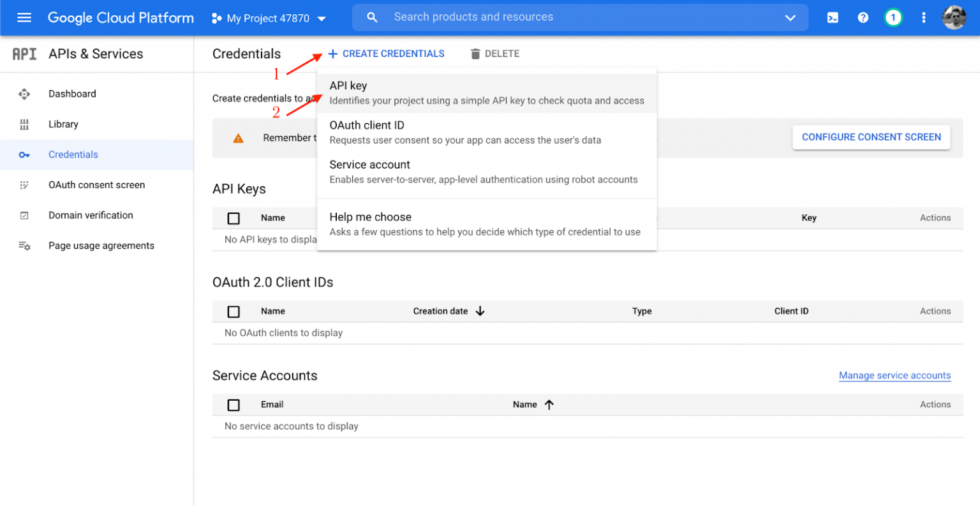Expand the search bar dropdown chevron
This screenshot has width=980, height=506.
pos(790,18)
